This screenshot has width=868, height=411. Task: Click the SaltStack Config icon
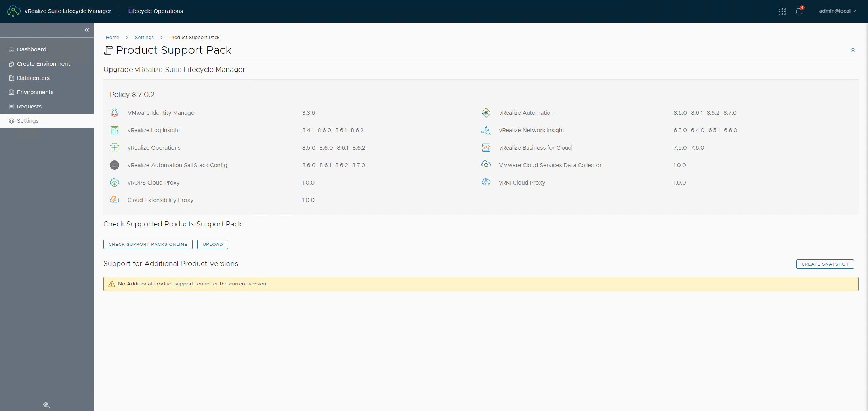(114, 165)
